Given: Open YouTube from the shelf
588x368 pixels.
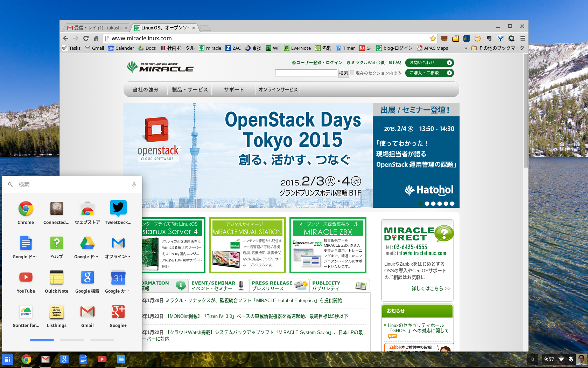Looking at the screenshot, I should 102,359.
